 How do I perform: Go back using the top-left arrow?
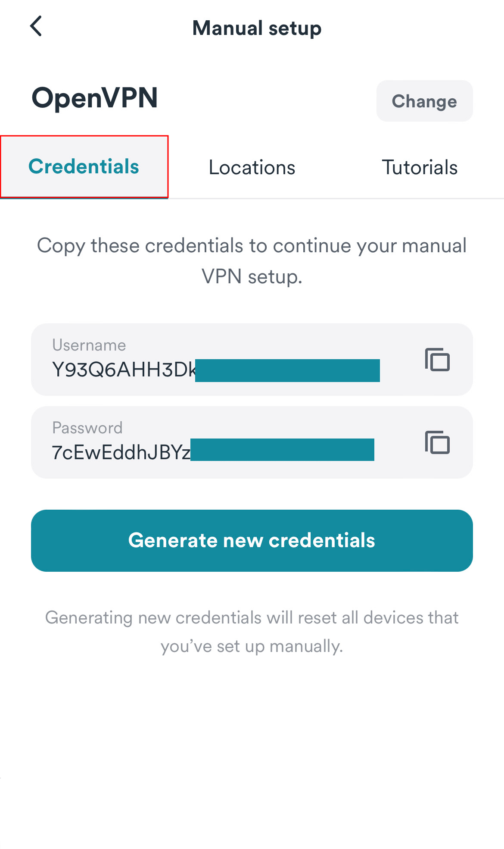point(36,26)
